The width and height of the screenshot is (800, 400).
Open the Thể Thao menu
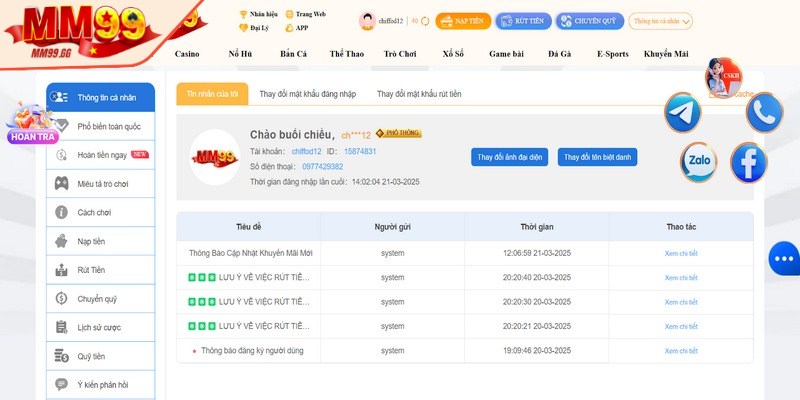point(346,54)
